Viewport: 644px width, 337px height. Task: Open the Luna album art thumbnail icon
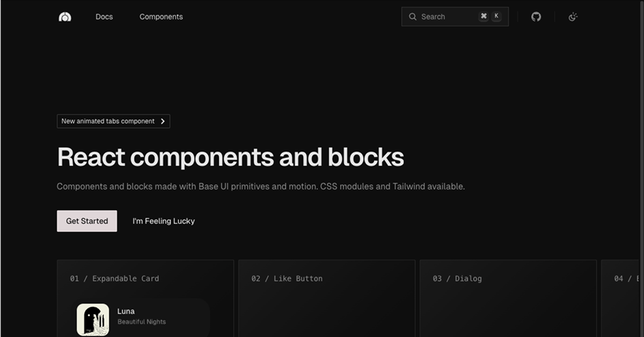point(92,318)
